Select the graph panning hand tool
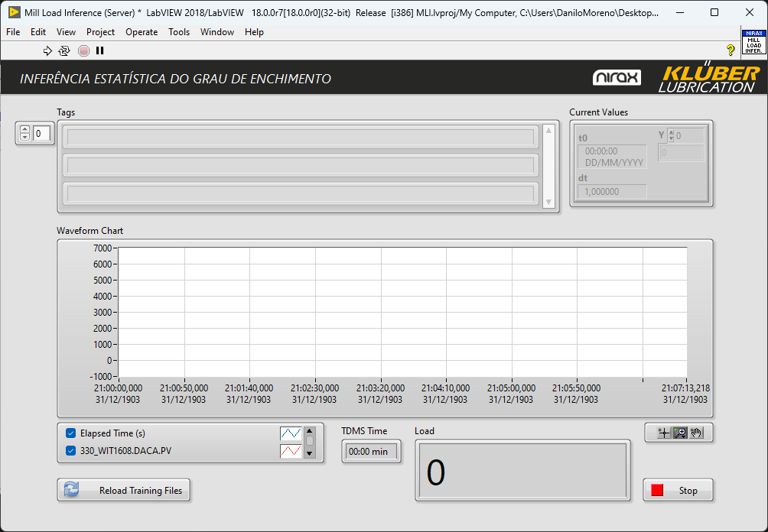The height and width of the screenshot is (532, 768). pyautogui.click(x=696, y=433)
